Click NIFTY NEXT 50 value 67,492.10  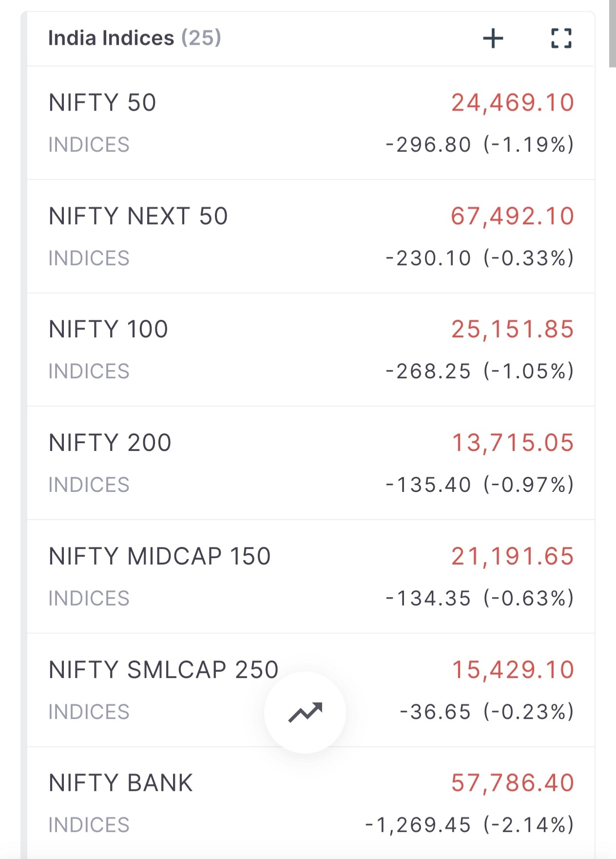click(x=512, y=216)
